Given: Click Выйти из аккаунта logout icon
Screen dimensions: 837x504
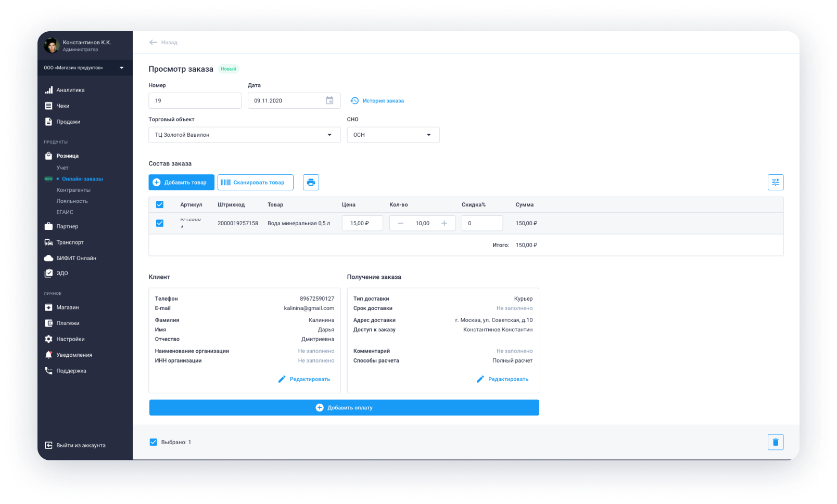Looking at the screenshot, I should [x=48, y=445].
